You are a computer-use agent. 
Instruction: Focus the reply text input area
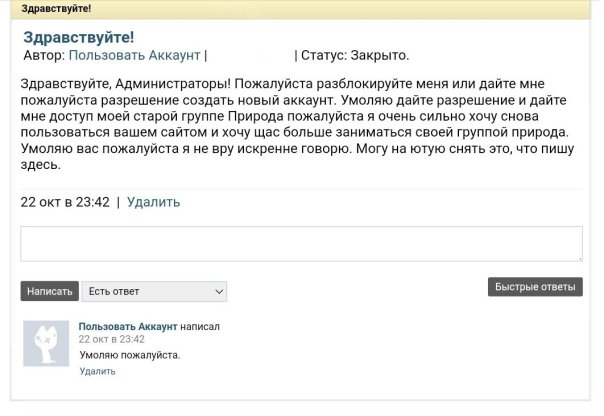pyautogui.click(x=301, y=244)
